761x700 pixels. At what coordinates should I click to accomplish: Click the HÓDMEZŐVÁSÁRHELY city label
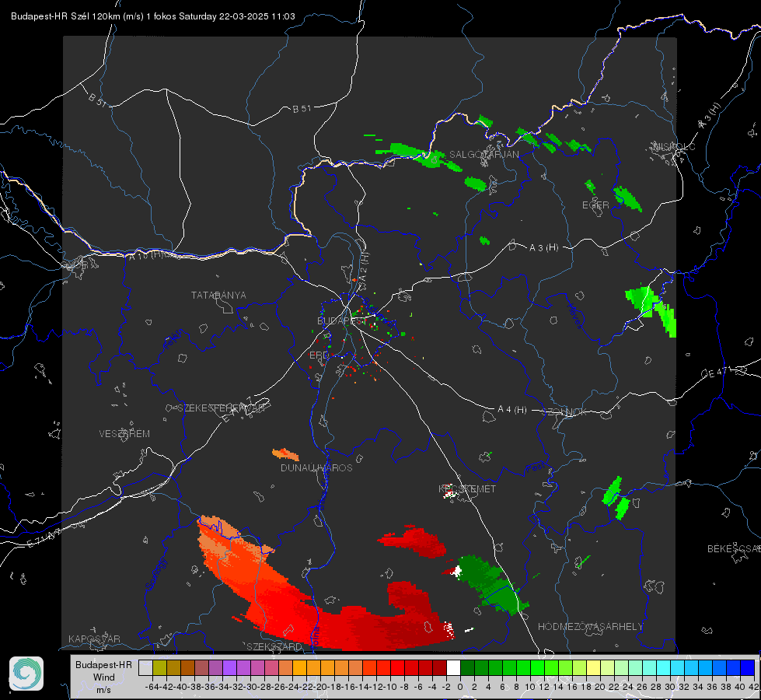[x=590, y=627]
